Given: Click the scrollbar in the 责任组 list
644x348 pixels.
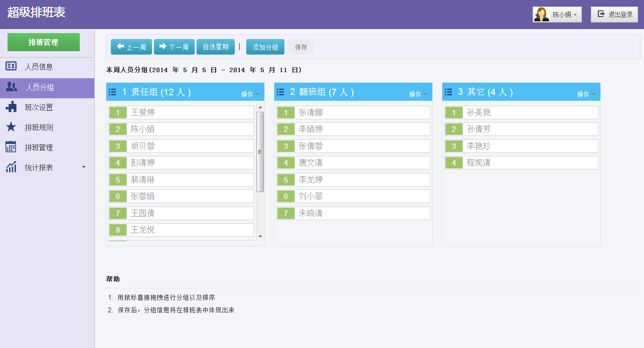Looking at the screenshot, I should (x=260, y=150).
